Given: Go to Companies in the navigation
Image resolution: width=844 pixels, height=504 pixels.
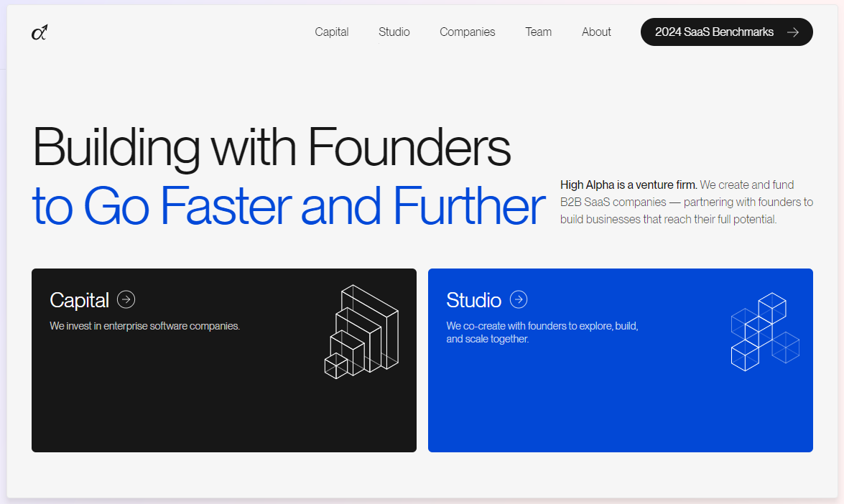Looking at the screenshot, I should [x=467, y=32].
